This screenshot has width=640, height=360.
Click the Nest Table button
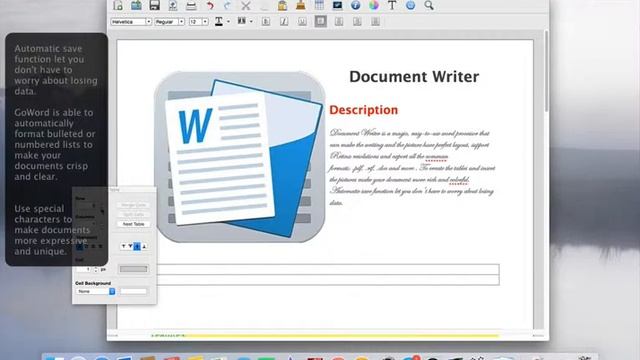[x=133, y=224]
